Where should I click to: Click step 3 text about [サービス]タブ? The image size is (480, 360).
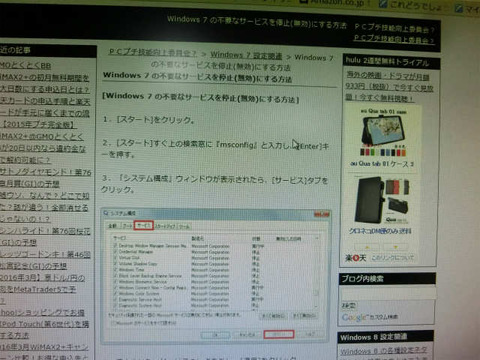coord(215,184)
